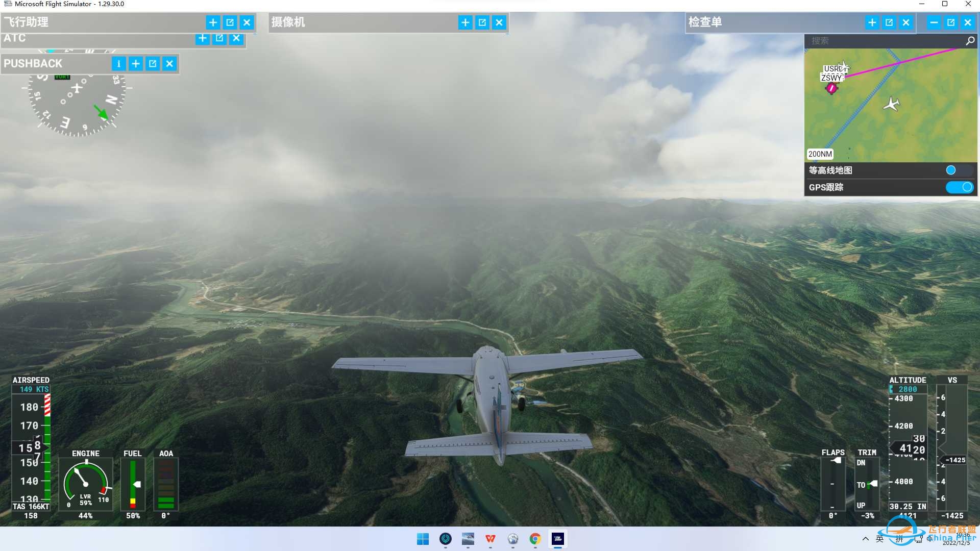This screenshot has height=551, width=980.
Task: Close the VFR map panel
Action: [968, 22]
